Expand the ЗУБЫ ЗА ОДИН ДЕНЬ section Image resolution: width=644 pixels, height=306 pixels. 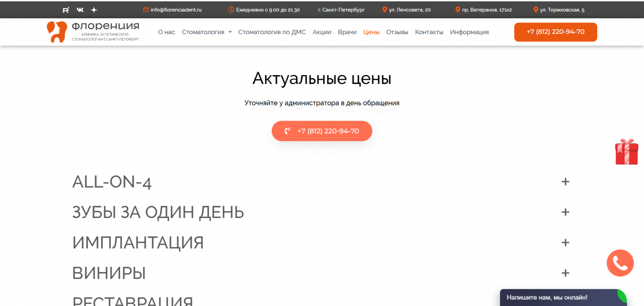click(x=565, y=212)
